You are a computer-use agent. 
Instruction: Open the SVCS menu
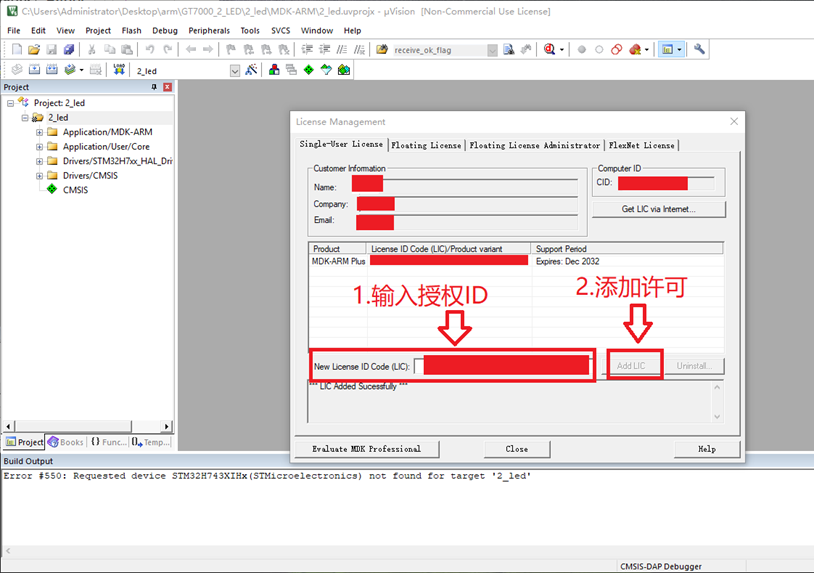[281, 31]
